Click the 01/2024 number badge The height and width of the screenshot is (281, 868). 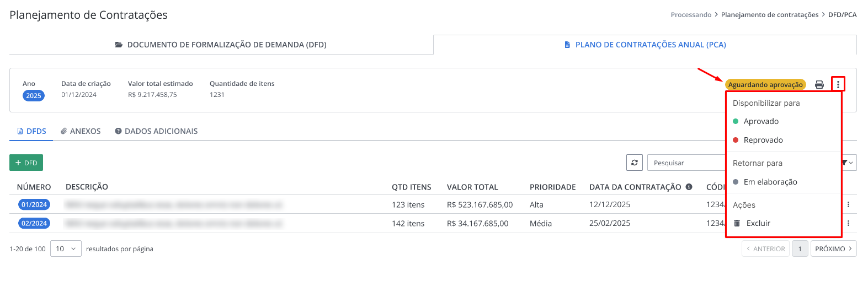click(x=34, y=204)
